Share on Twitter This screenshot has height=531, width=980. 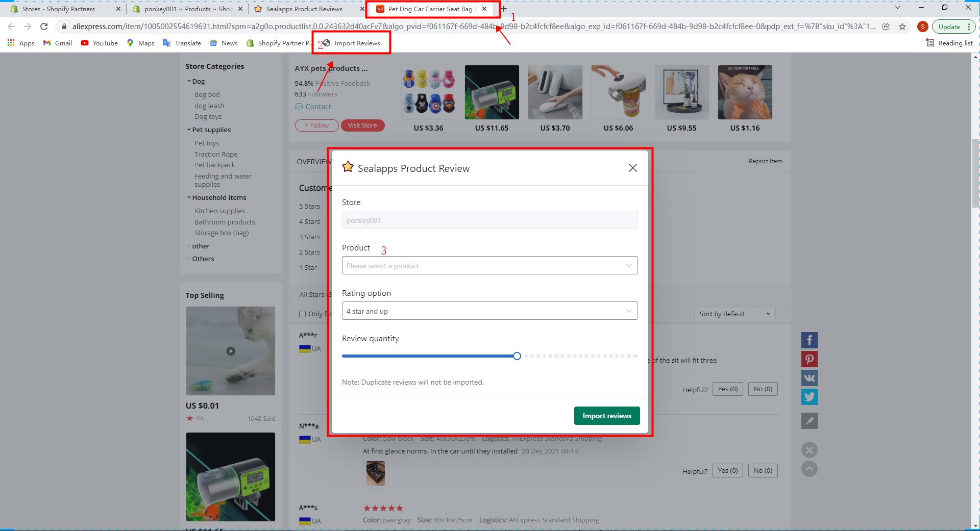pos(810,397)
